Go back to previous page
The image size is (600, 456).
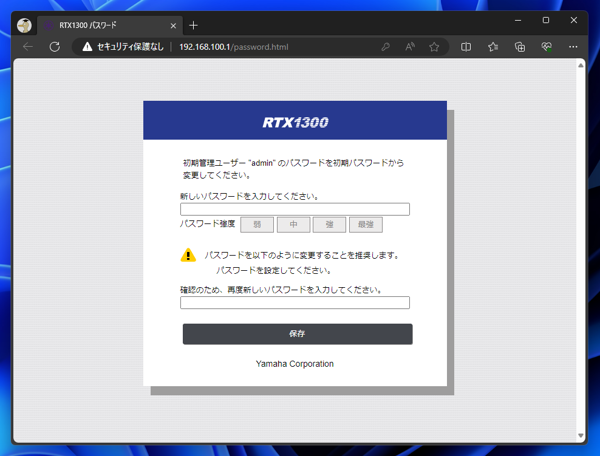tap(28, 47)
